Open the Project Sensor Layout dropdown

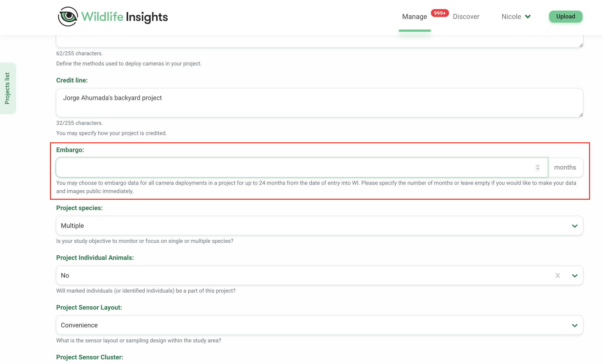[319, 325]
